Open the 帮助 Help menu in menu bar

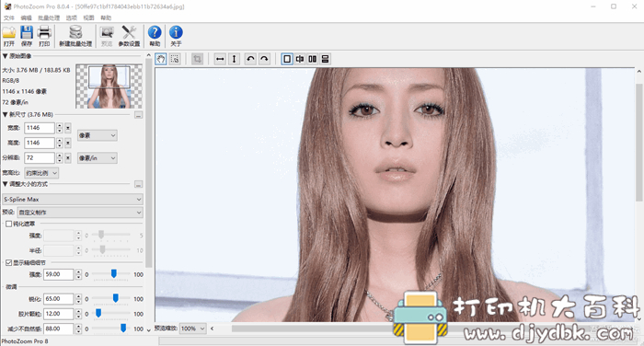(x=106, y=17)
